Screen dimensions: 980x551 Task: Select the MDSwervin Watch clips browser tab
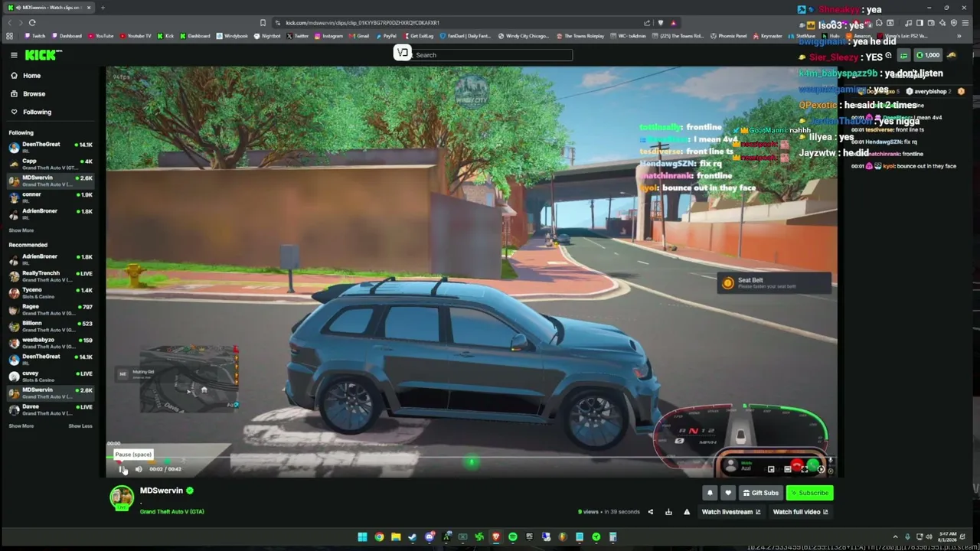coord(48,8)
